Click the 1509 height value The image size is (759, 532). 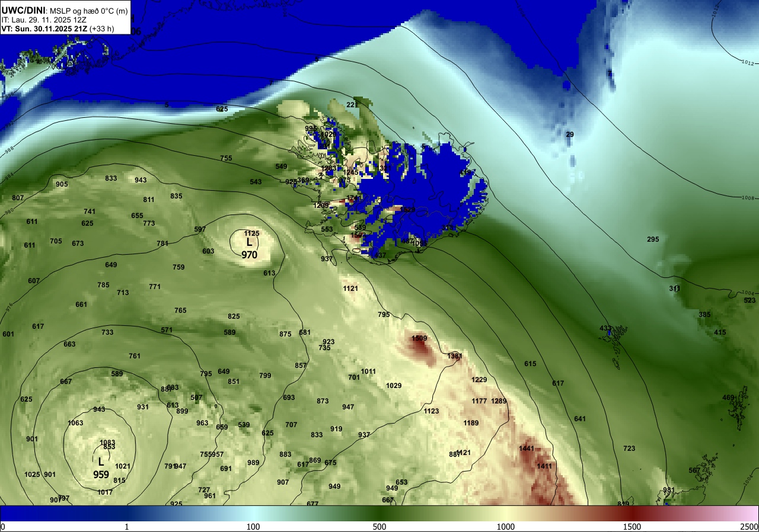(420, 338)
